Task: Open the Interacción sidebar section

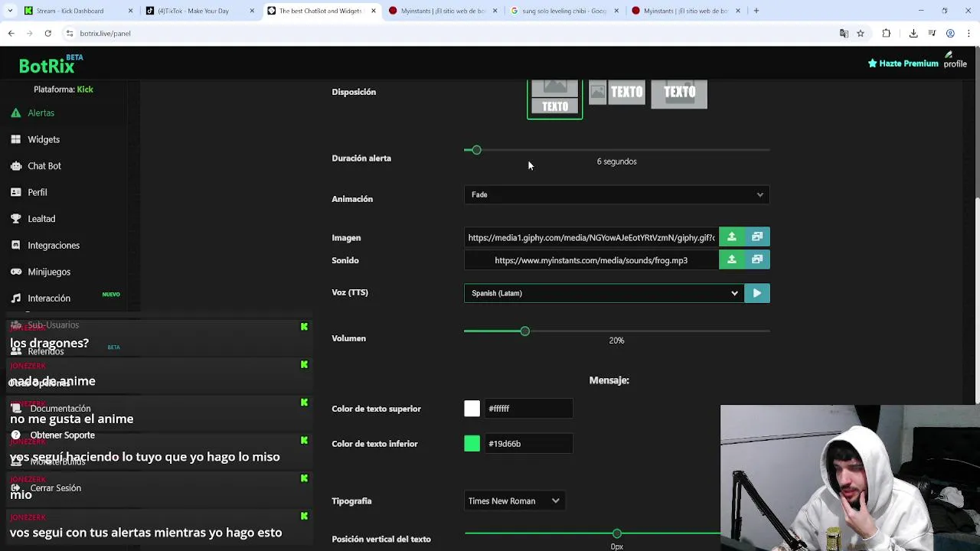Action: (x=49, y=298)
